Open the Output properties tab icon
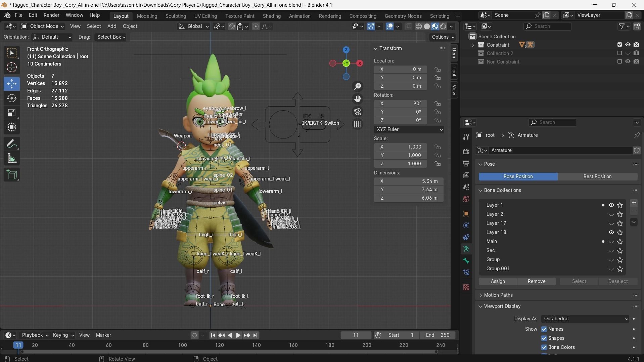 pos(466,163)
